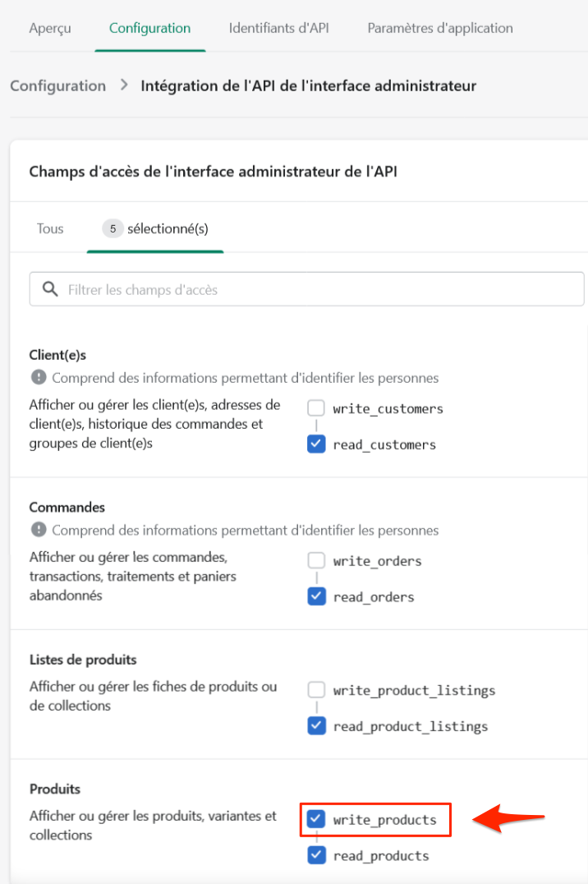
Task: Uncheck the read_product_listings checkbox
Action: (316, 726)
